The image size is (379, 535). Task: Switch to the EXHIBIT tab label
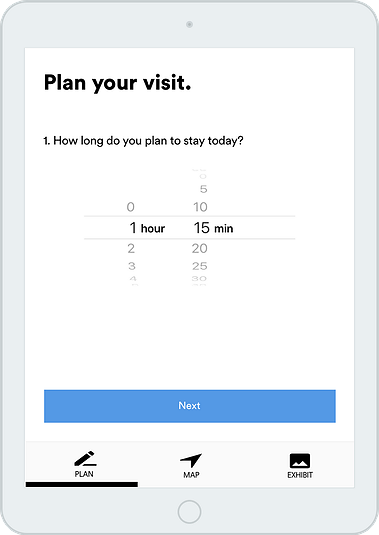[300, 475]
